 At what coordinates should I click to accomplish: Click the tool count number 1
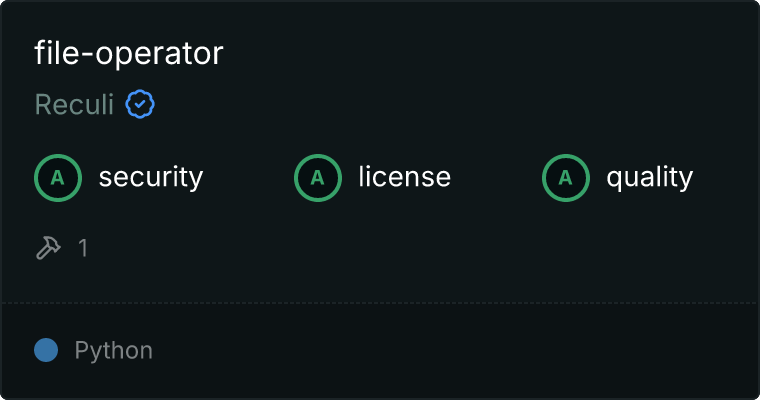(83, 248)
